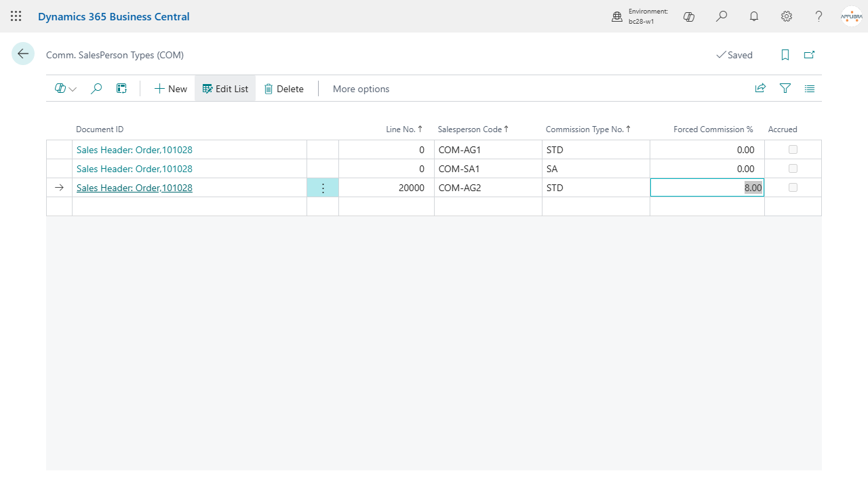Screen dimensions: 868x488
Task: Open Dynamics 365 Business Central home link
Action: click(x=114, y=16)
